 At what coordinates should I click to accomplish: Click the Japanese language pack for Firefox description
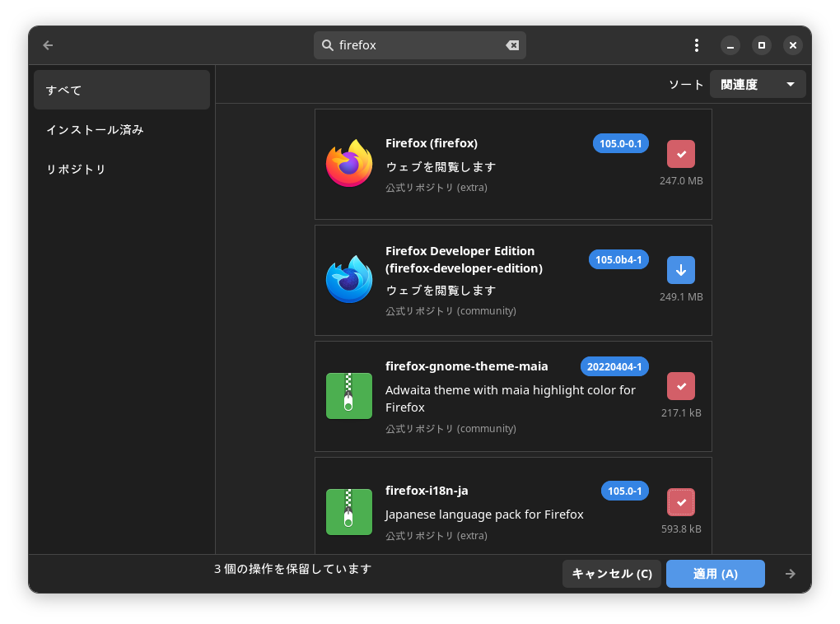pos(484,515)
